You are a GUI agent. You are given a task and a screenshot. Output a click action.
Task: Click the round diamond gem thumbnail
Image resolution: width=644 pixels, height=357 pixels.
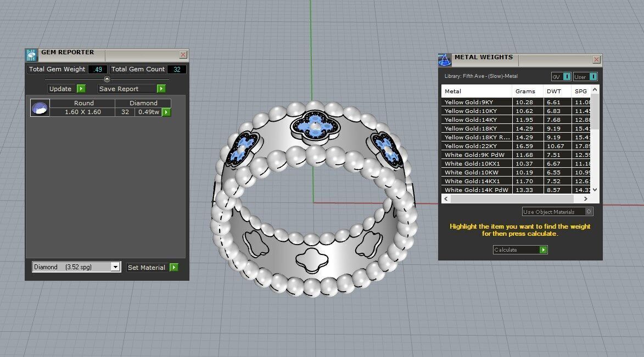coord(40,108)
